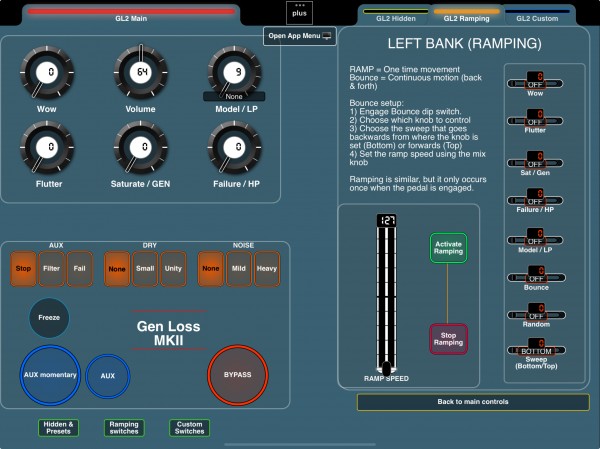Tap the round Freeze button
This screenshot has width=600, height=449.
click(x=49, y=318)
